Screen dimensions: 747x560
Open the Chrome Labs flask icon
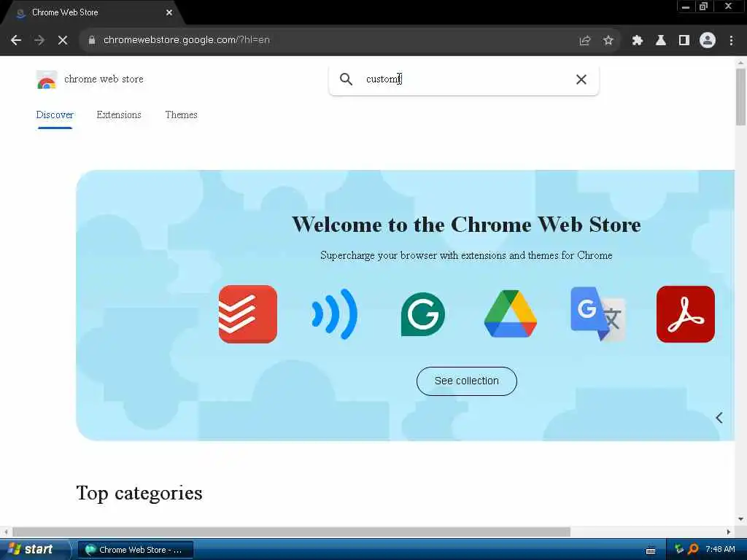[661, 41]
